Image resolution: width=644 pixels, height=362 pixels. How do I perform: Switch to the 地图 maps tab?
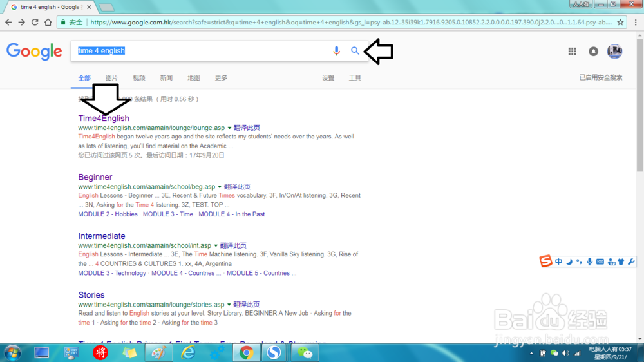point(193,78)
